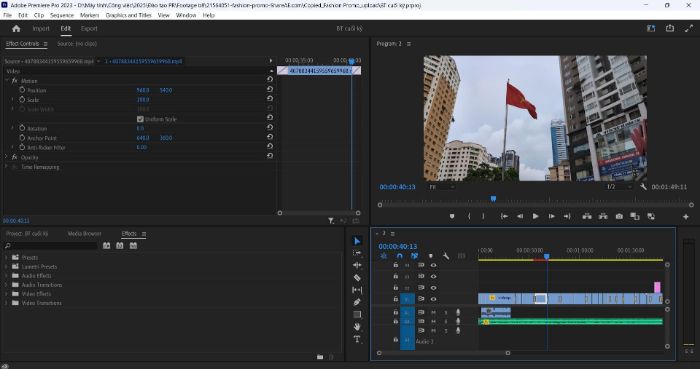Open playback resolution 1/2 dropdown
The width and height of the screenshot is (700, 369).
[618, 187]
